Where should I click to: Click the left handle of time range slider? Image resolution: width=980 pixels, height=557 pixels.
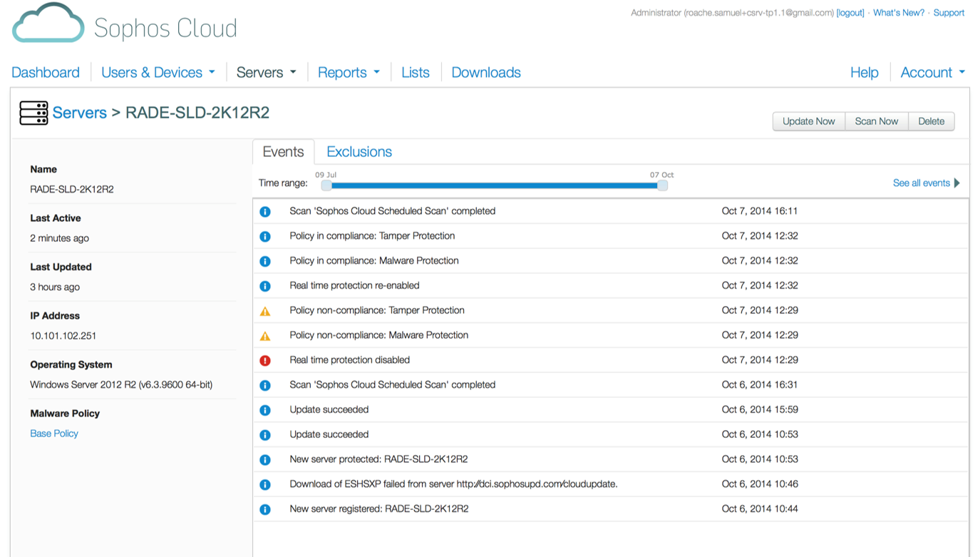pos(326,185)
